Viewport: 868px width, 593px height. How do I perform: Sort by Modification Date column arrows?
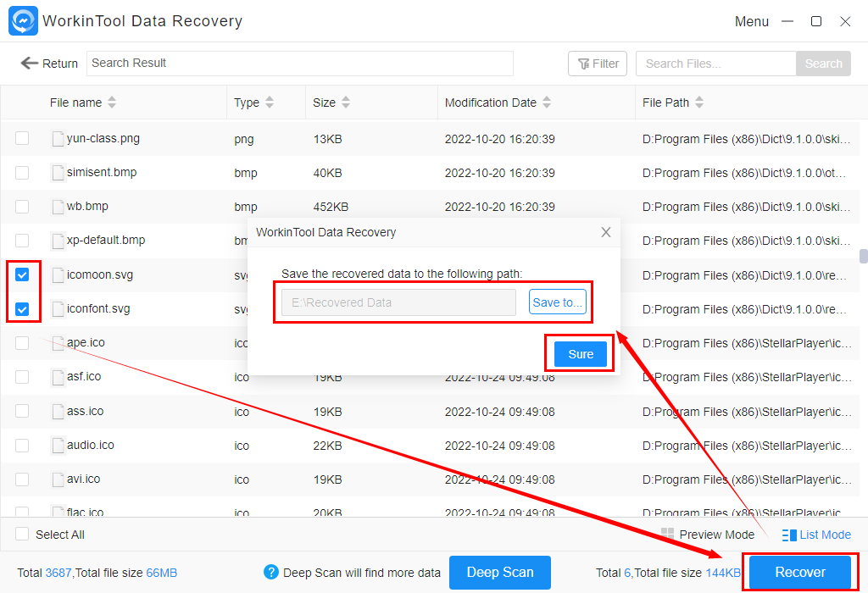(x=547, y=103)
